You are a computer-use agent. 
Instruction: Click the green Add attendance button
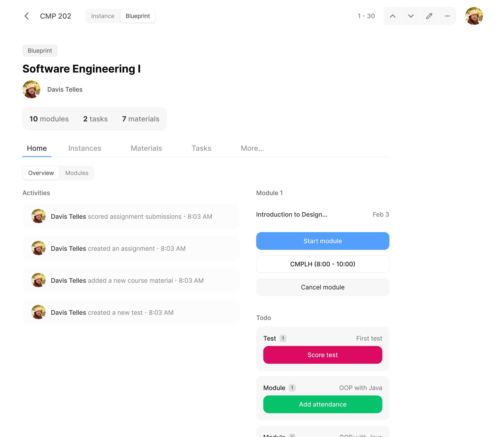[x=322, y=404]
